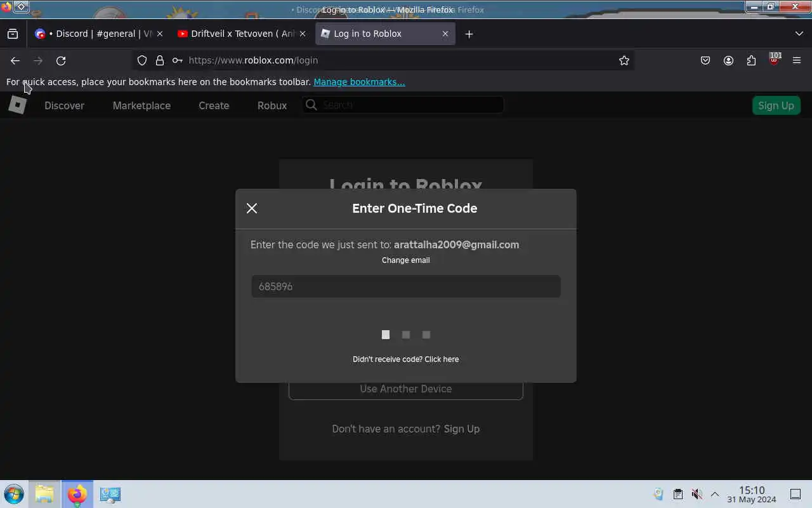Viewport: 812px width, 508px height.
Task: Select the Log in to Roblox tab
Action: pyautogui.click(x=384, y=34)
